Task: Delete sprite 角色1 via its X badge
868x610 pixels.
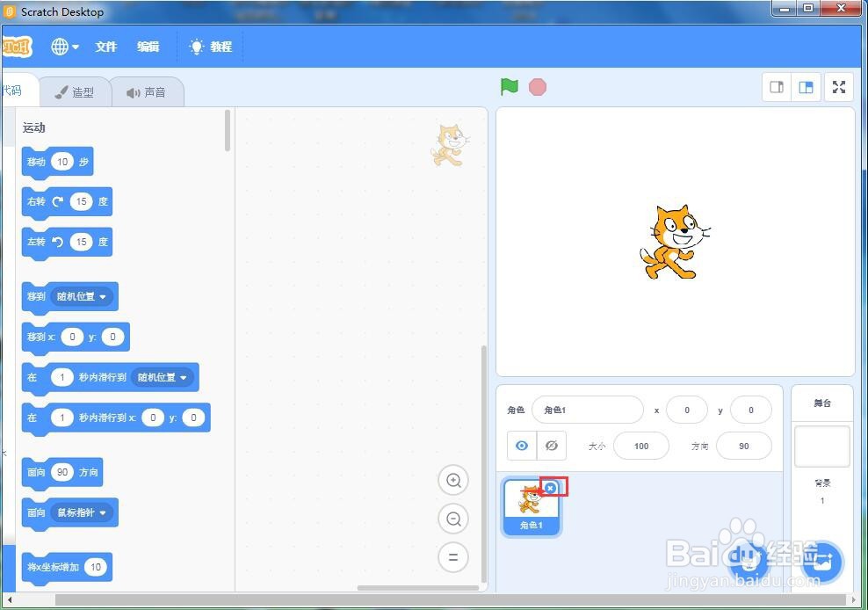Action: (550, 486)
